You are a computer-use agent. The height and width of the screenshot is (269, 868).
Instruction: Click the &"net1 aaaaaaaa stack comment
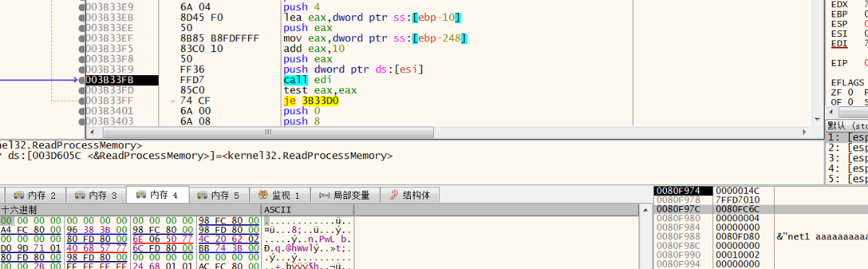click(822, 236)
